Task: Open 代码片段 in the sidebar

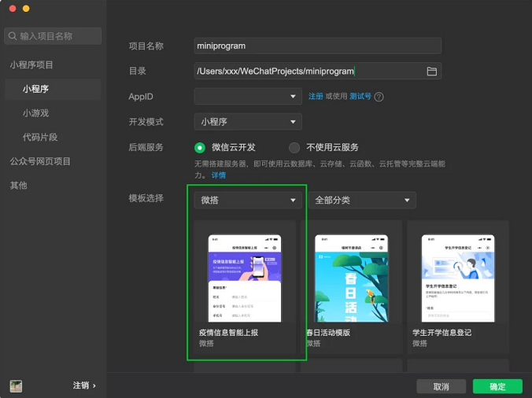Action: 40,138
